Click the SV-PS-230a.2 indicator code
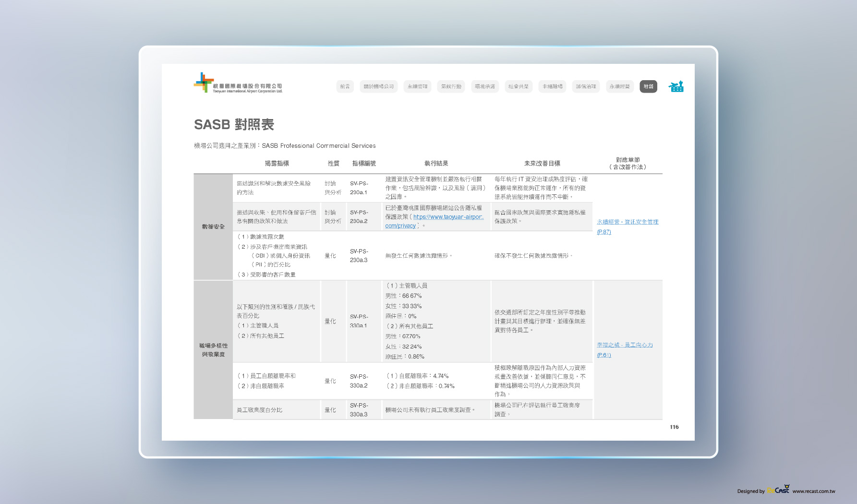This screenshot has height=504, width=857. pyautogui.click(x=359, y=216)
